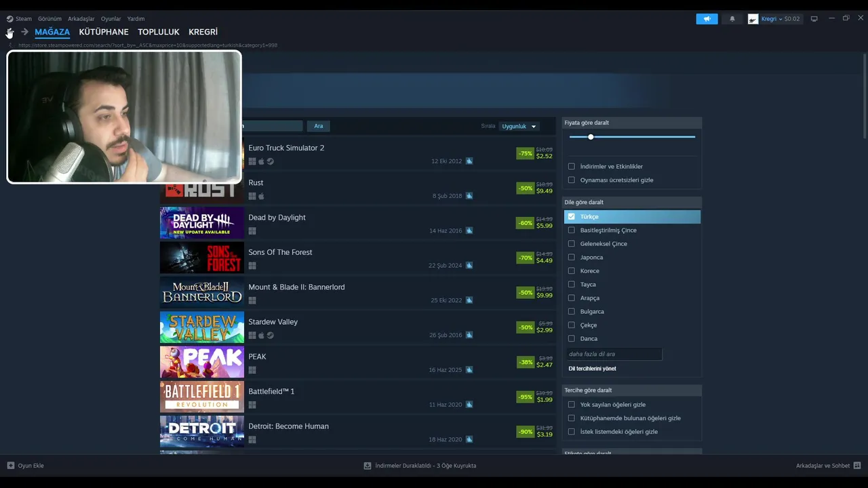Click review thumbs-up icon for Bannerlord
The width and height of the screenshot is (868, 488).
pyautogui.click(x=469, y=300)
